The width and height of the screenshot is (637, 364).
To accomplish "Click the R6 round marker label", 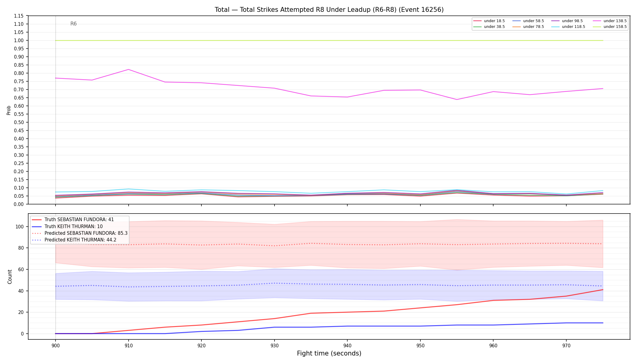I will click(x=73, y=24).
